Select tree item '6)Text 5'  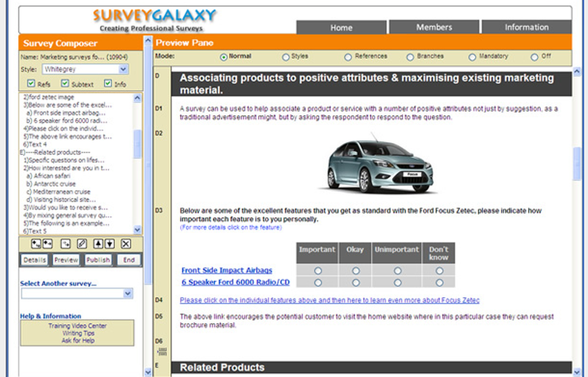click(x=35, y=231)
